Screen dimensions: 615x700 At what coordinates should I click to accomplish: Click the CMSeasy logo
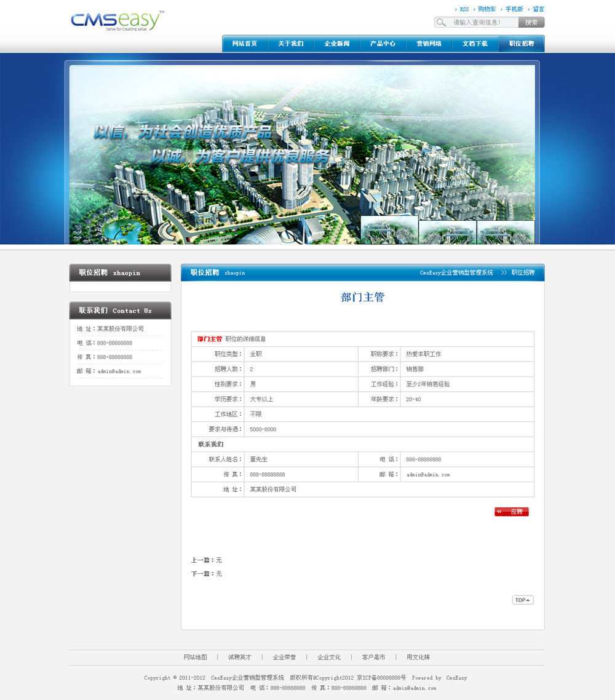tap(117, 20)
